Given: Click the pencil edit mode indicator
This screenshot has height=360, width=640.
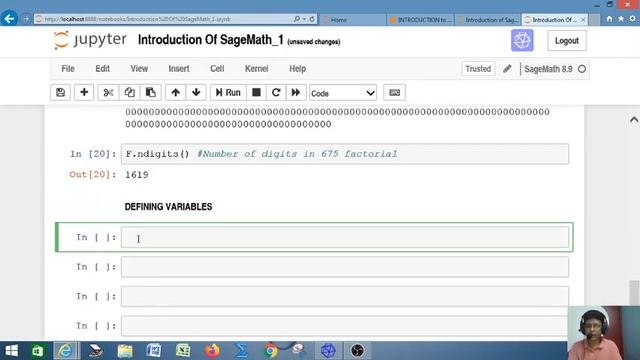Looking at the screenshot, I should pyautogui.click(x=507, y=69).
